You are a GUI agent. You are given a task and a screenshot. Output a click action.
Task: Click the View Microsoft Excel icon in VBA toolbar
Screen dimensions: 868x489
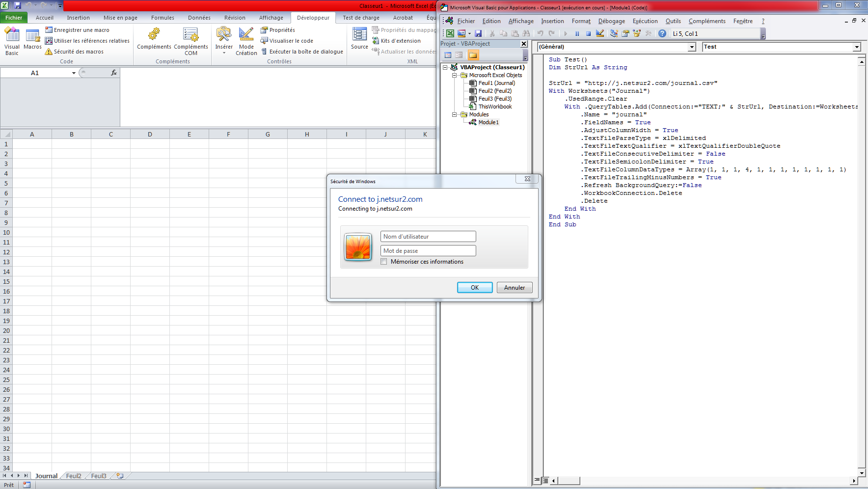coord(450,33)
